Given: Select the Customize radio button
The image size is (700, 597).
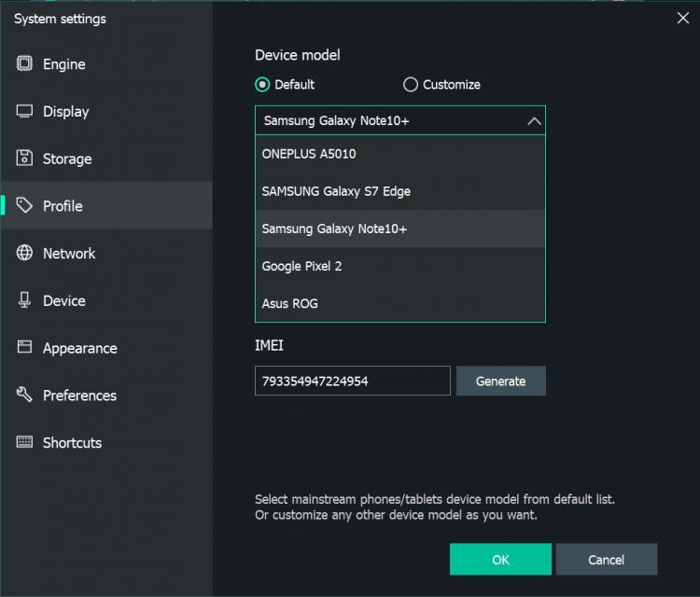Looking at the screenshot, I should [411, 85].
